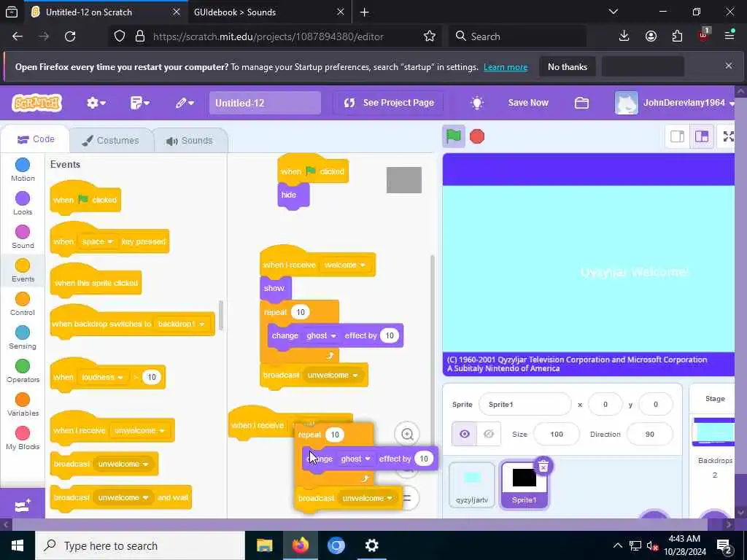This screenshot has width=747, height=560.
Task: Bookmark this page with the star
Action: pos(429,36)
